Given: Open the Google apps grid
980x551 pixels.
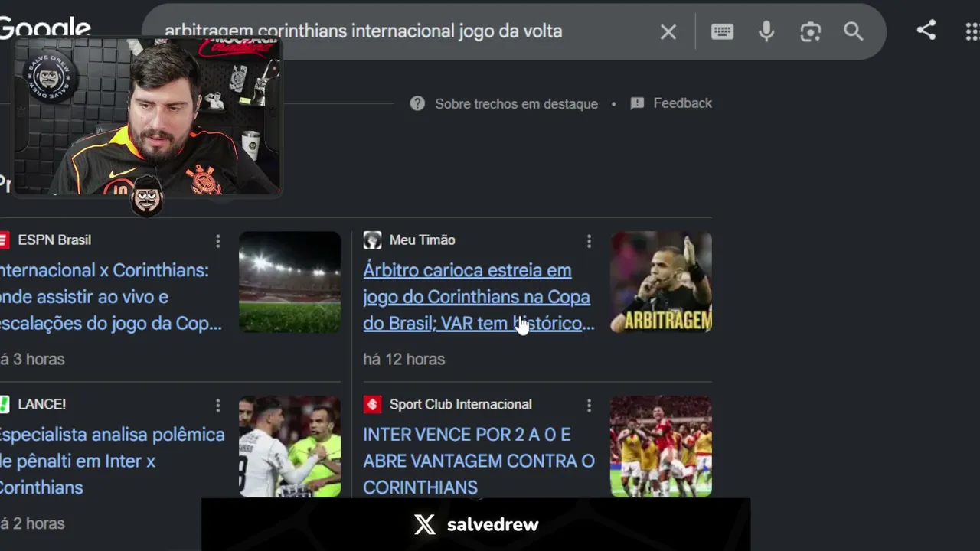Looking at the screenshot, I should [973, 31].
